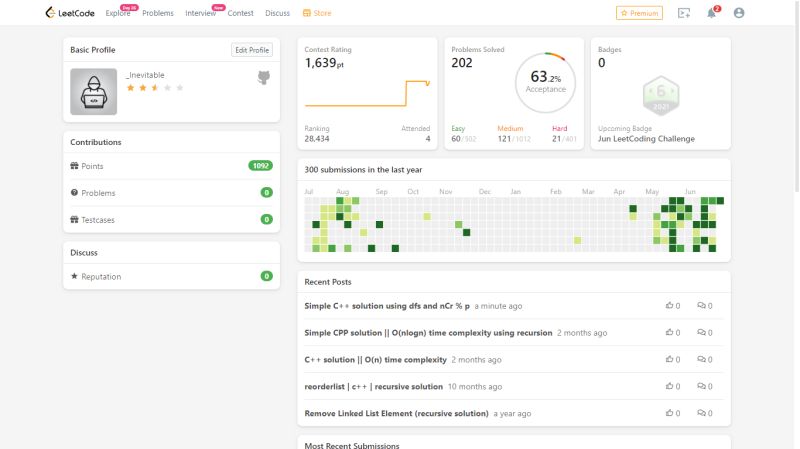The image size is (800, 449).
Task: Click the Testcases gift icon
Action: point(74,220)
